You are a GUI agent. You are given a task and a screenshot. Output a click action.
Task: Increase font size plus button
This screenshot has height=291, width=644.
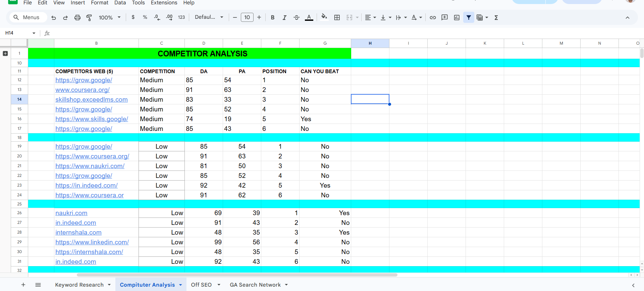click(259, 17)
